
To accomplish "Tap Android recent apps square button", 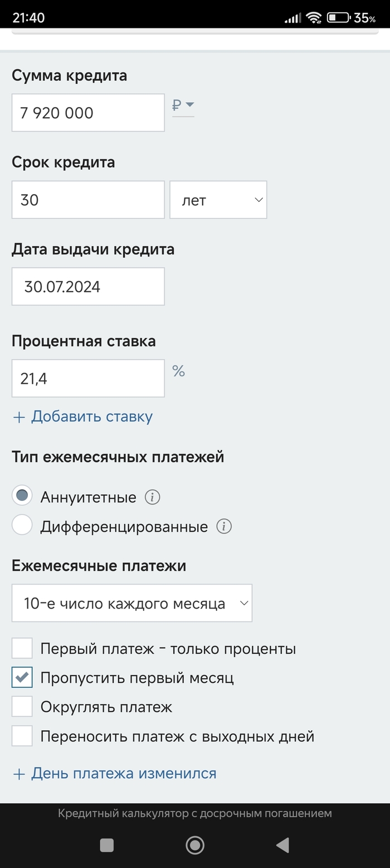I will coord(106,845).
